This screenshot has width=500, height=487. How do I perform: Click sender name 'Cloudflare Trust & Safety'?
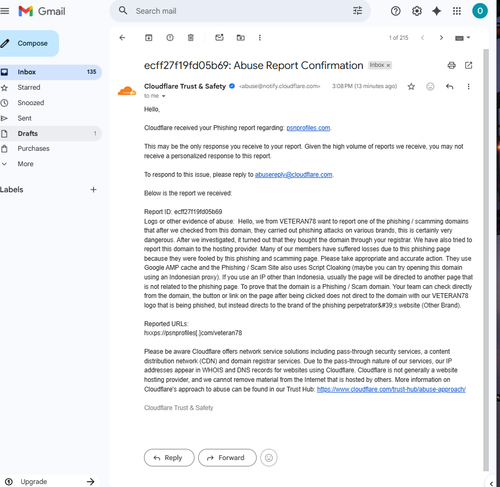(x=185, y=86)
